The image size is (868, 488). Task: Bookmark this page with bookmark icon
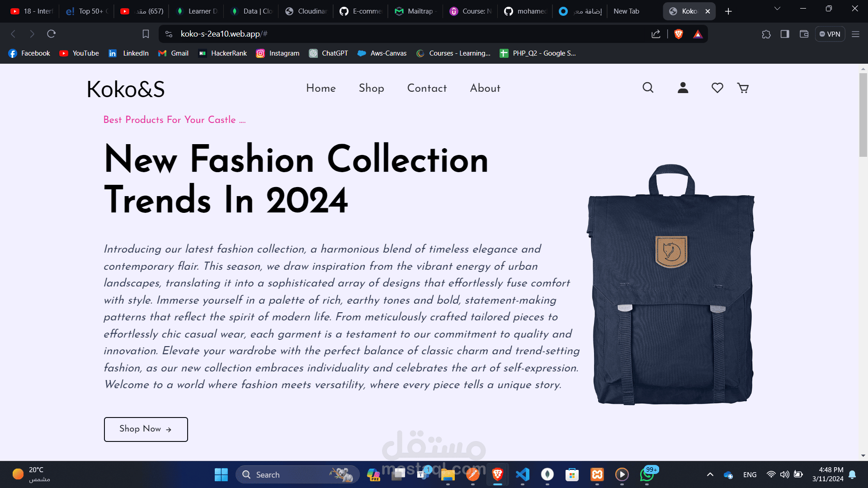tap(146, 34)
